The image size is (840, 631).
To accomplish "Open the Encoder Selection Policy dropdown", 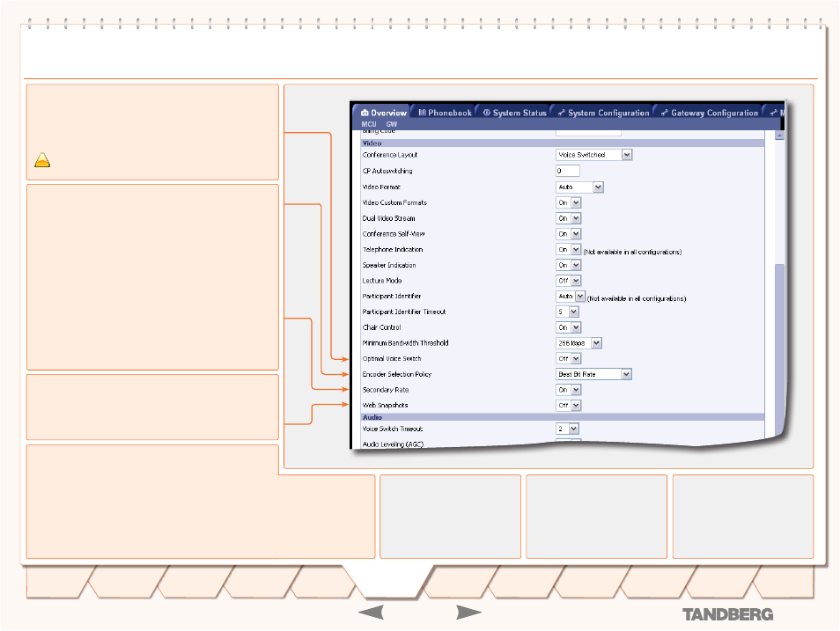I will [x=594, y=374].
